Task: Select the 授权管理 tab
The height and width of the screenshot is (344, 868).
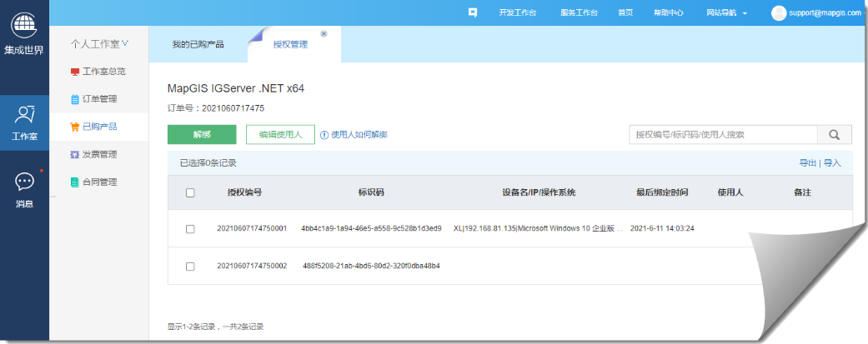Action: point(291,44)
